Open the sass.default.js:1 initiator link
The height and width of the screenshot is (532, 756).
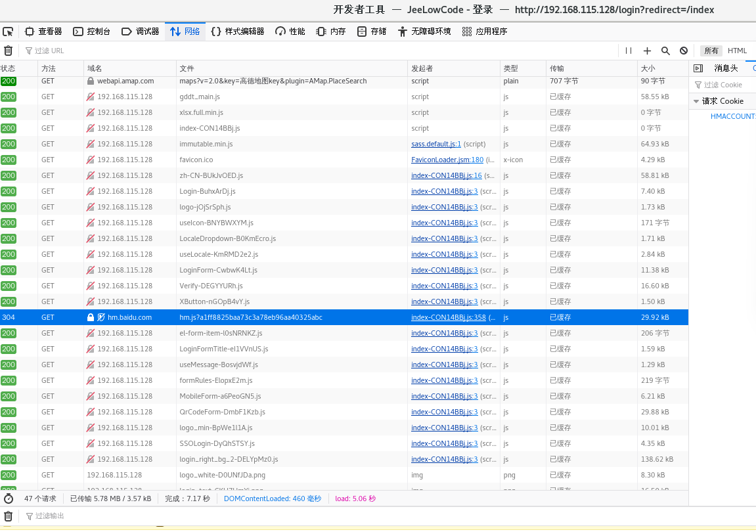pos(436,144)
